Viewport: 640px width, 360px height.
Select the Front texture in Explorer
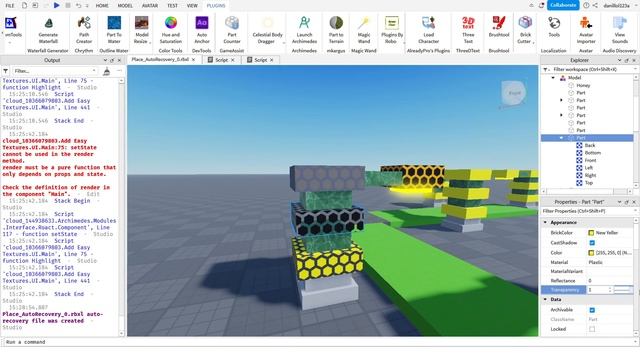coord(590,160)
